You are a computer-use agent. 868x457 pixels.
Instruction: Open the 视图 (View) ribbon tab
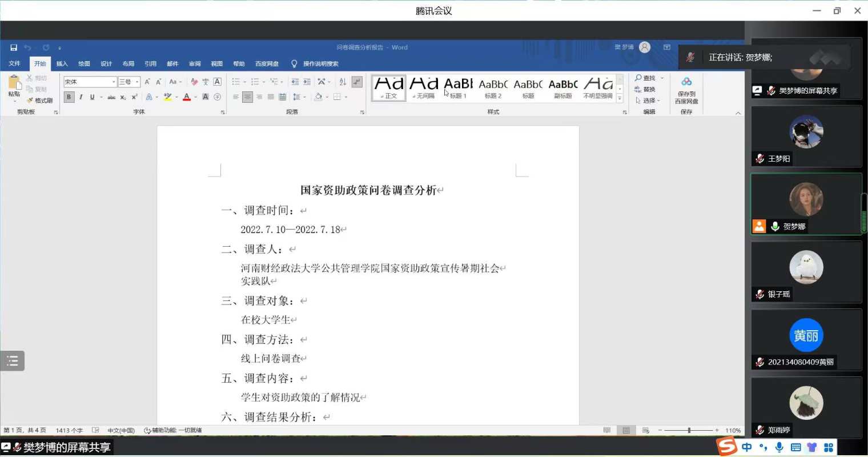[217, 63]
